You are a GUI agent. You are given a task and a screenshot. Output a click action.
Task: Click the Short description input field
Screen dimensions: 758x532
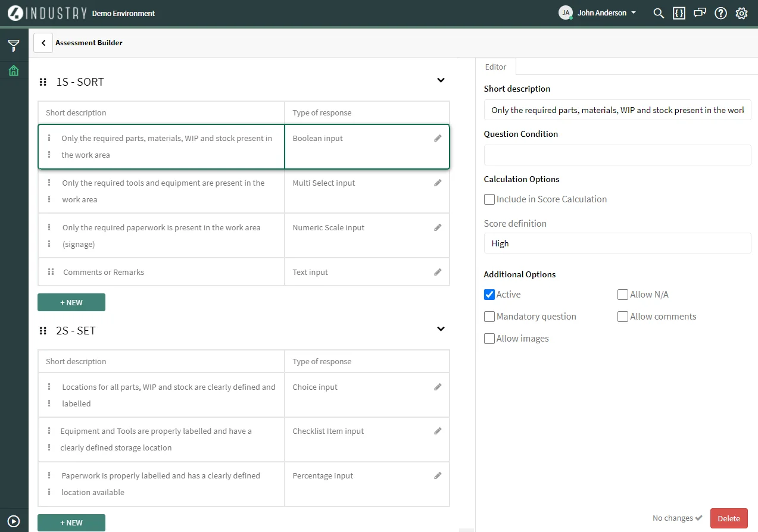pos(617,110)
